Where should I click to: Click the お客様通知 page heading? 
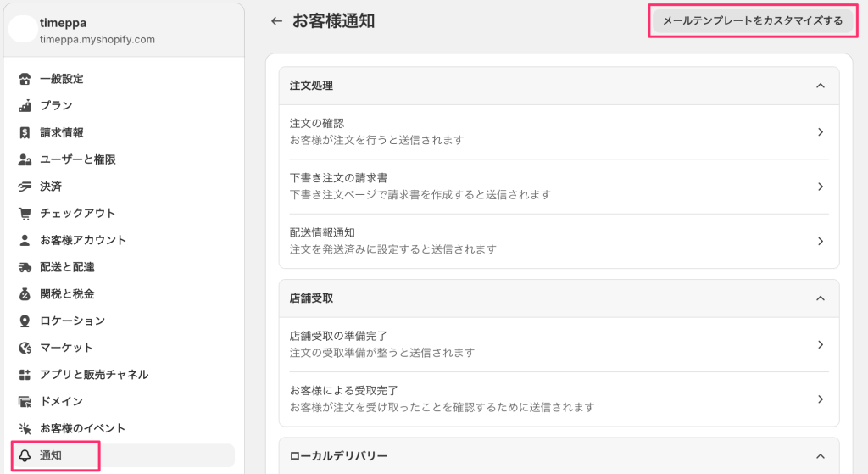point(333,21)
